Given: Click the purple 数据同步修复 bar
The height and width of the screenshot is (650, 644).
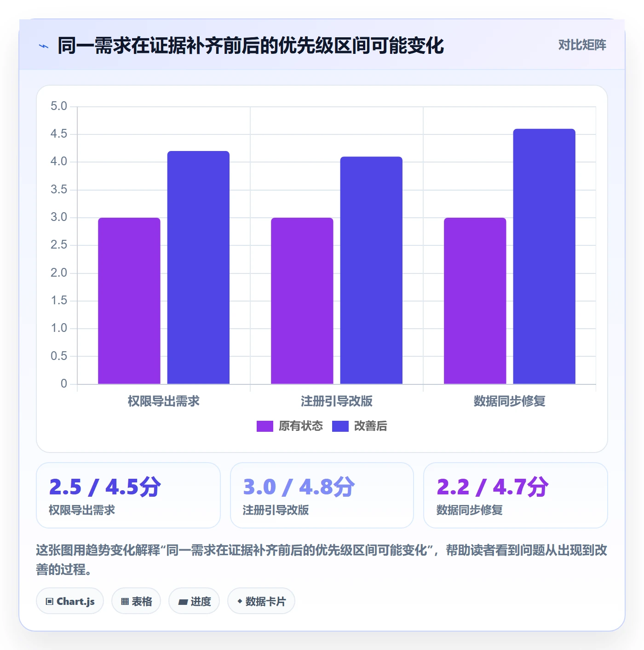Looking at the screenshot, I should (475, 301).
